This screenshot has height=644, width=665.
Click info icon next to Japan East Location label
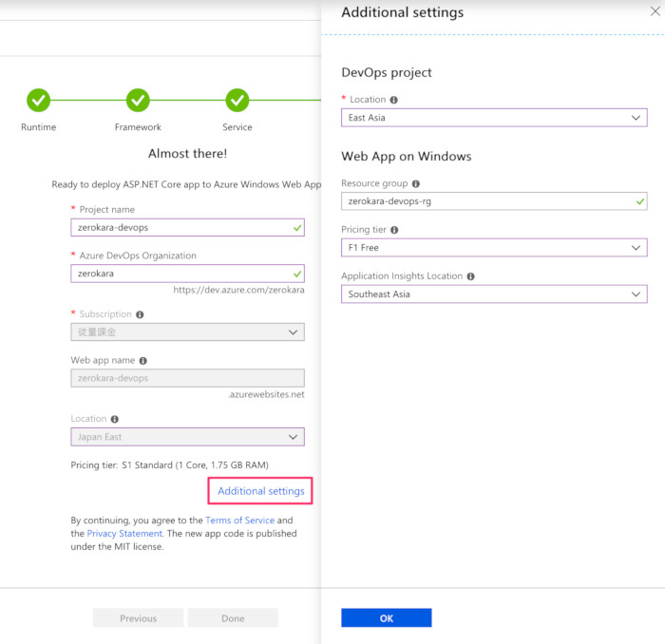[x=115, y=419]
